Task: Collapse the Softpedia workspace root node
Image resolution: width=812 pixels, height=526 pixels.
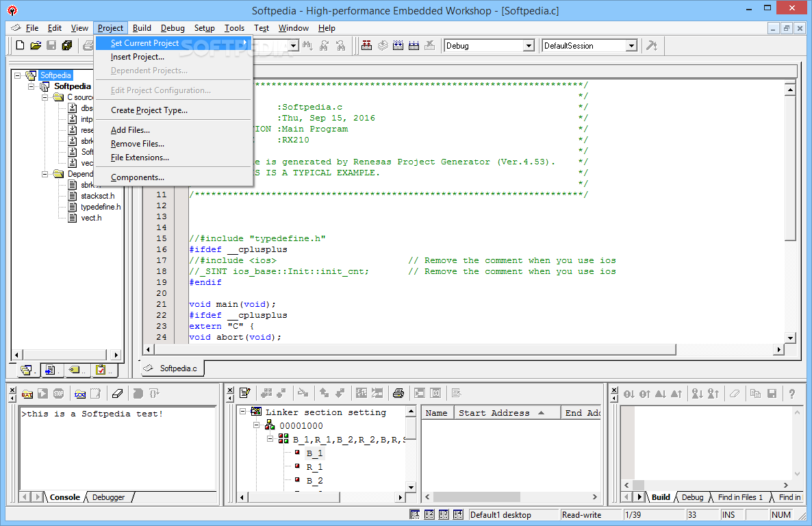Action: click(17, 75)
